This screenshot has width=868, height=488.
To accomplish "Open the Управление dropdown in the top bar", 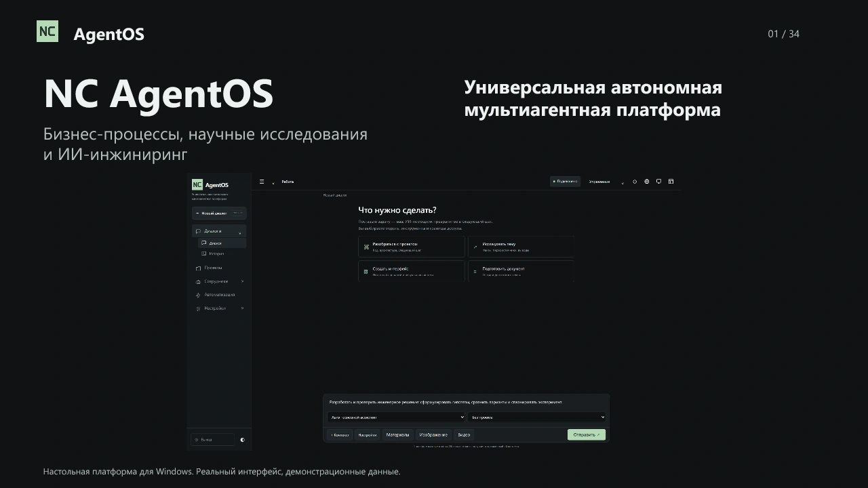I will click(607, 182).
